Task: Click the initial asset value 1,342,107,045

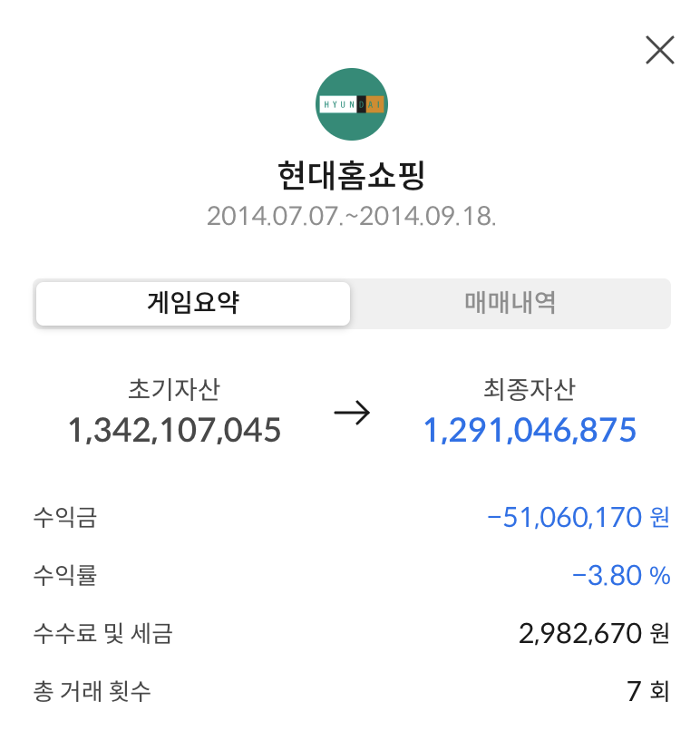Action: click(174, 430)
